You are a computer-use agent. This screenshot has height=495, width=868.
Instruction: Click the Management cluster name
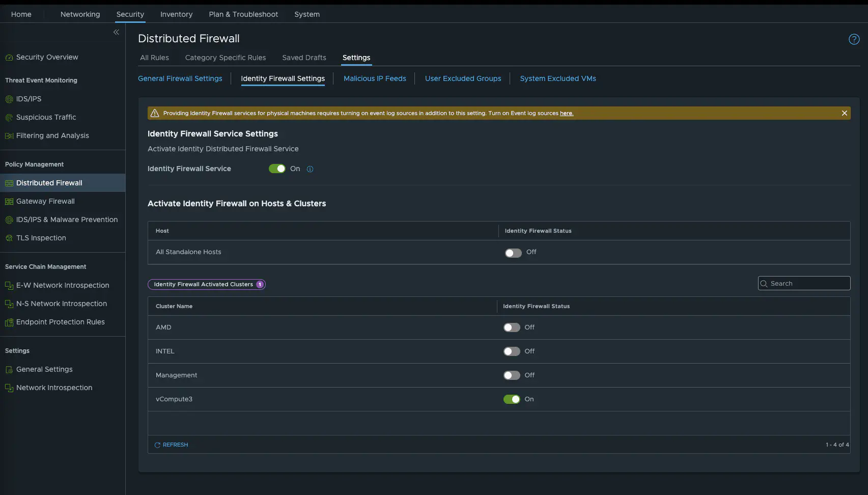pyautogui.click(x=176, y=375)
